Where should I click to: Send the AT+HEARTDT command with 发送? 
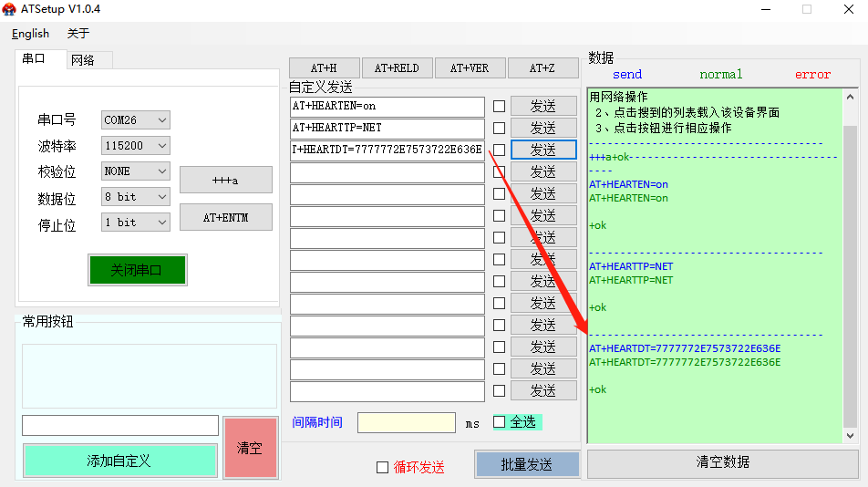click(x=543, y=150)
